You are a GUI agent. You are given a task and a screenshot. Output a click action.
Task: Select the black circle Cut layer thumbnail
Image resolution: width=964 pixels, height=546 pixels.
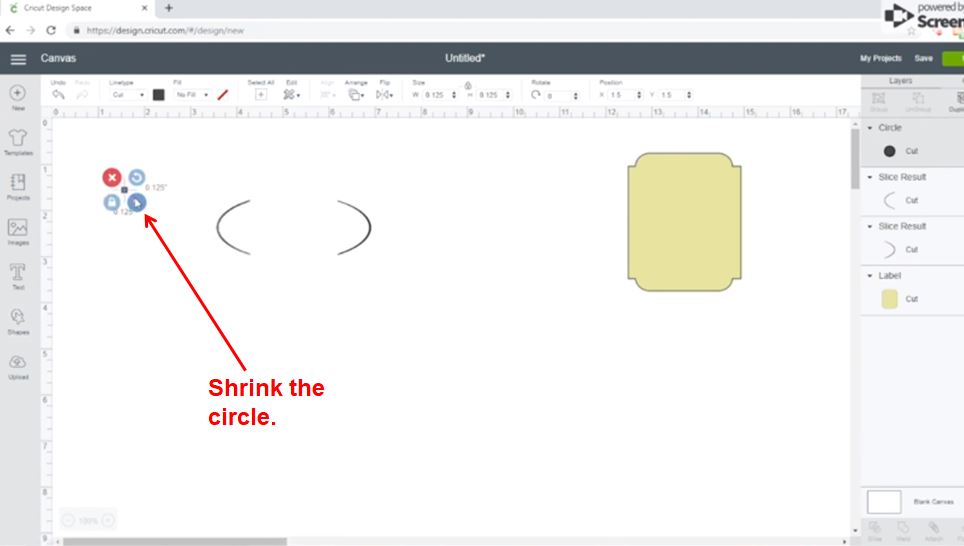[x=889, y=151]
